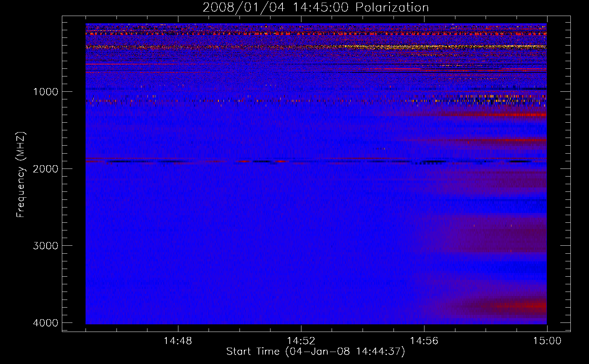This screenshot has height=364, width=589.
Task: Click the 14:52 time tick label
Action: tap(301, 341)
